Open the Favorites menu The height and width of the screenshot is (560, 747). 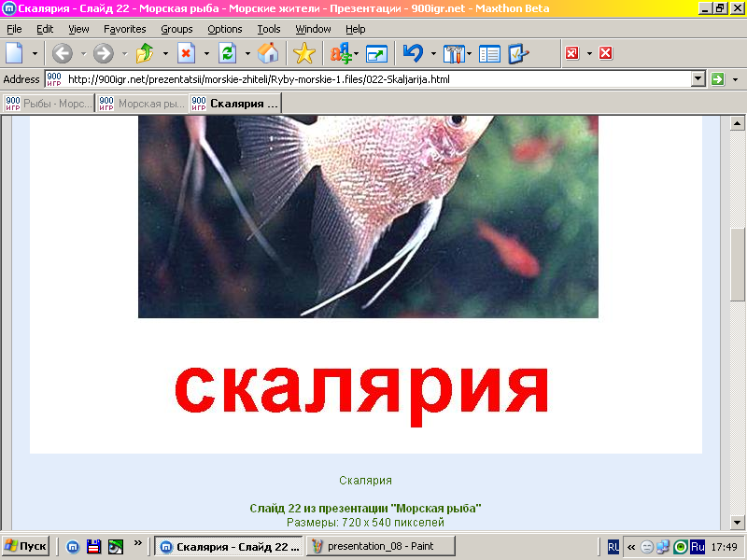[x=124, y=29]
